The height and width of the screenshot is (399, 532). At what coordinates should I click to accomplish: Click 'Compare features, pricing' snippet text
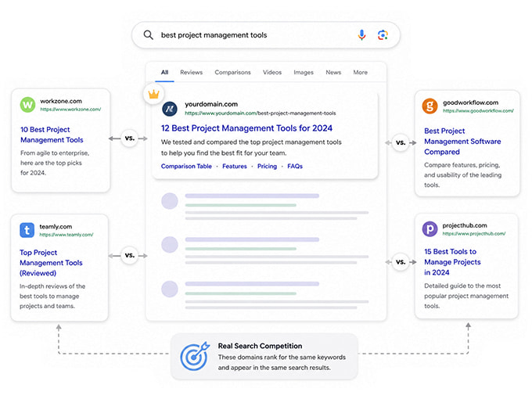tap(462, 175)
